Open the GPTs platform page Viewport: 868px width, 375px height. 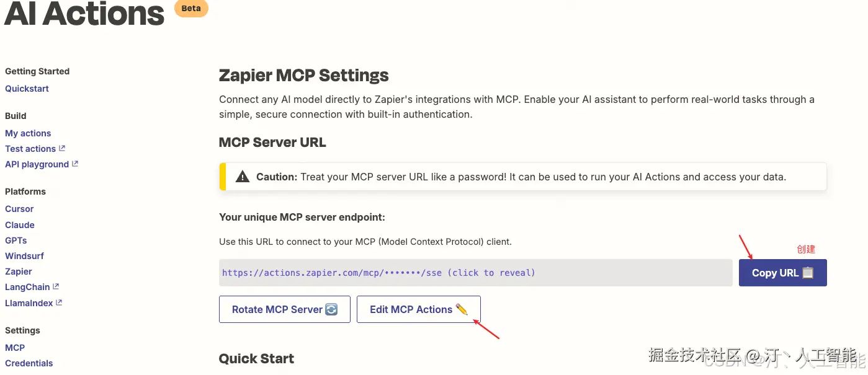pyautogui.click(x=16, y=240)
